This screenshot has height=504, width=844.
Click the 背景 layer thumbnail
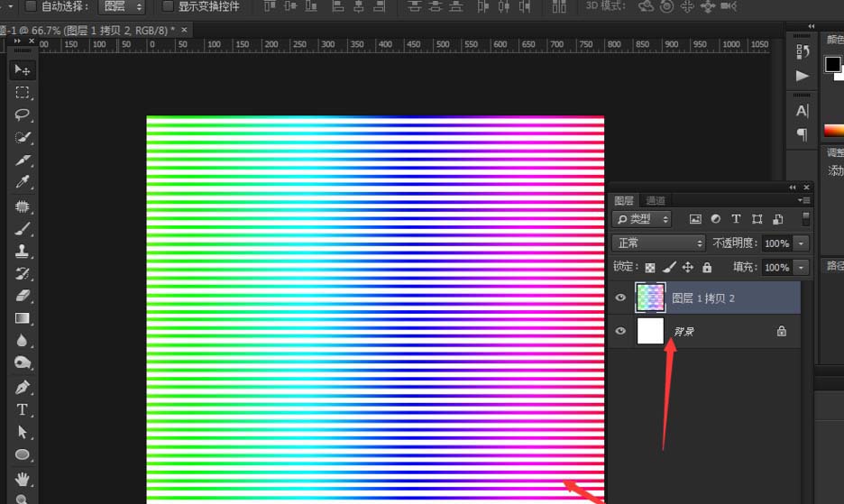point(650,331)
